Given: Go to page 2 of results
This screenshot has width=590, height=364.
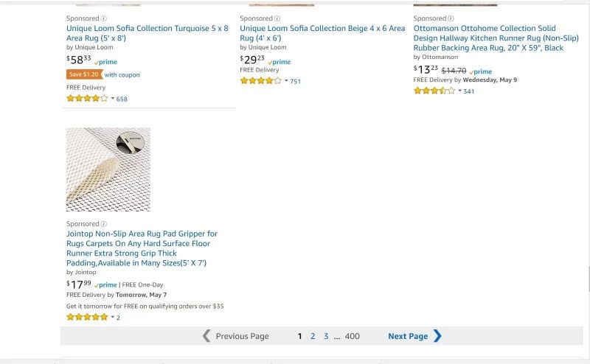Looking at the screenshot, I should [x=313, y=336].
